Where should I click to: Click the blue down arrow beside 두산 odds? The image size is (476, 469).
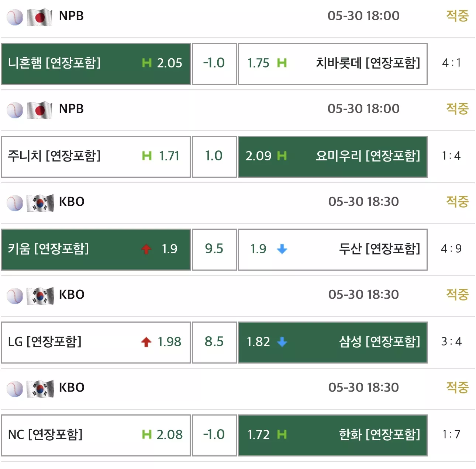282,249
